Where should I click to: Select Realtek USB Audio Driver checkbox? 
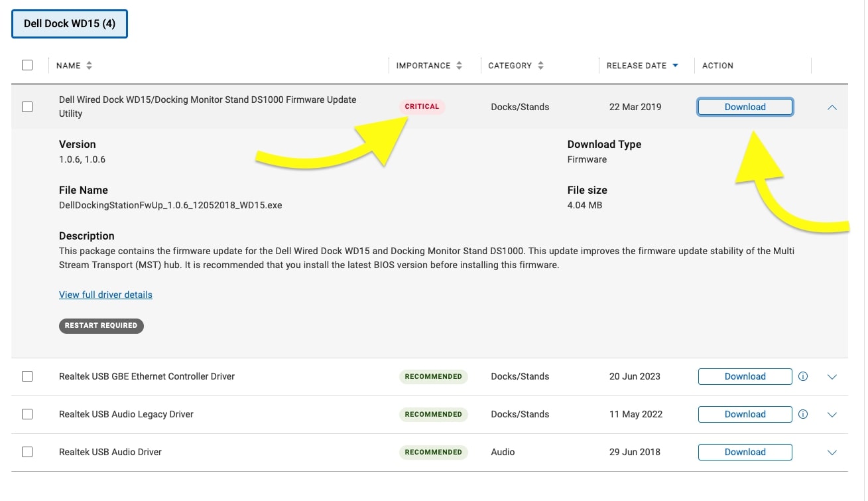pyautogui.click(x=27, y=452)
